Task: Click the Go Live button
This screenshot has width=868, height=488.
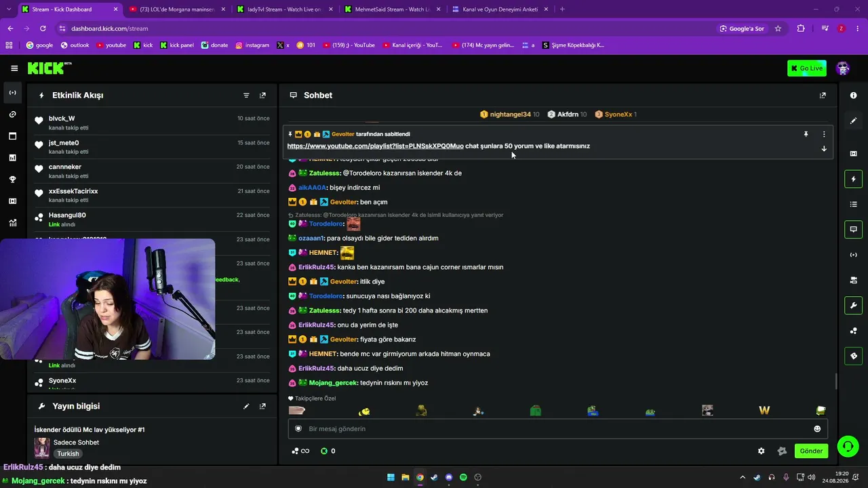Action: (x=806, y=68)
